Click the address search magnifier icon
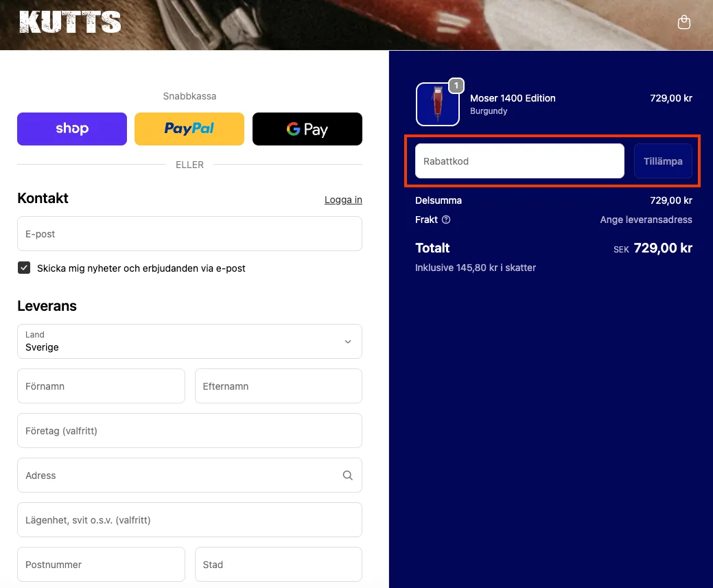713x588 pixels. point(347,475)
